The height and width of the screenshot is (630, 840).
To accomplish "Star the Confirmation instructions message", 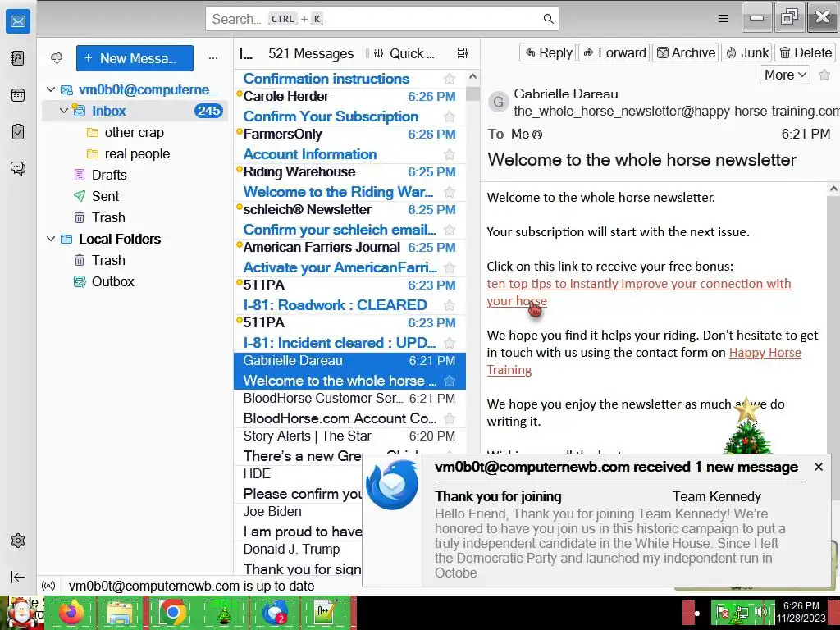I will 450,80.
